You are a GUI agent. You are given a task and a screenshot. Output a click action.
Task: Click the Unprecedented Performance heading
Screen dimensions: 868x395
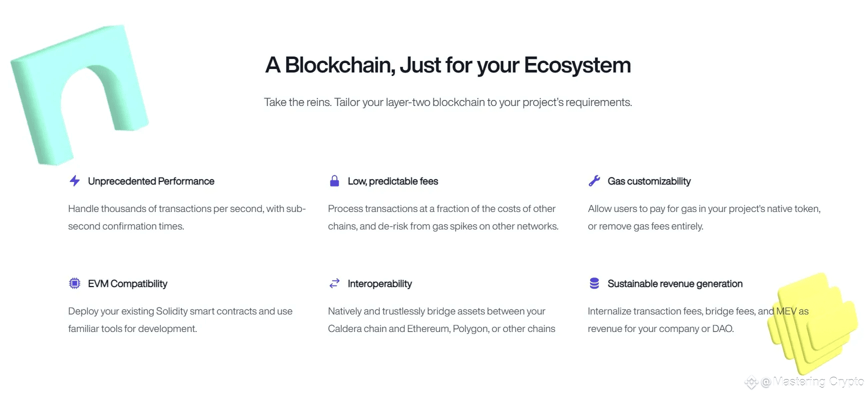(x=151, y=181)
